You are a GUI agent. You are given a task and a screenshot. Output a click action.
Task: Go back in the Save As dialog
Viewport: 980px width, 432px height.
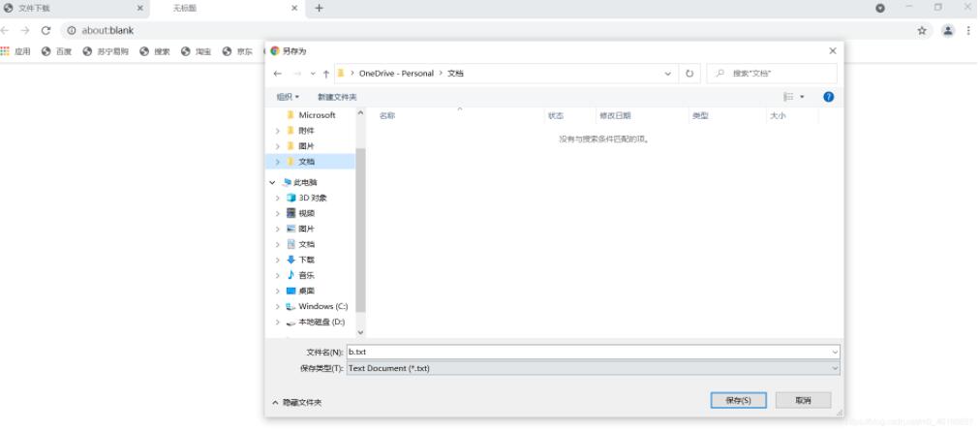point(278,74)
